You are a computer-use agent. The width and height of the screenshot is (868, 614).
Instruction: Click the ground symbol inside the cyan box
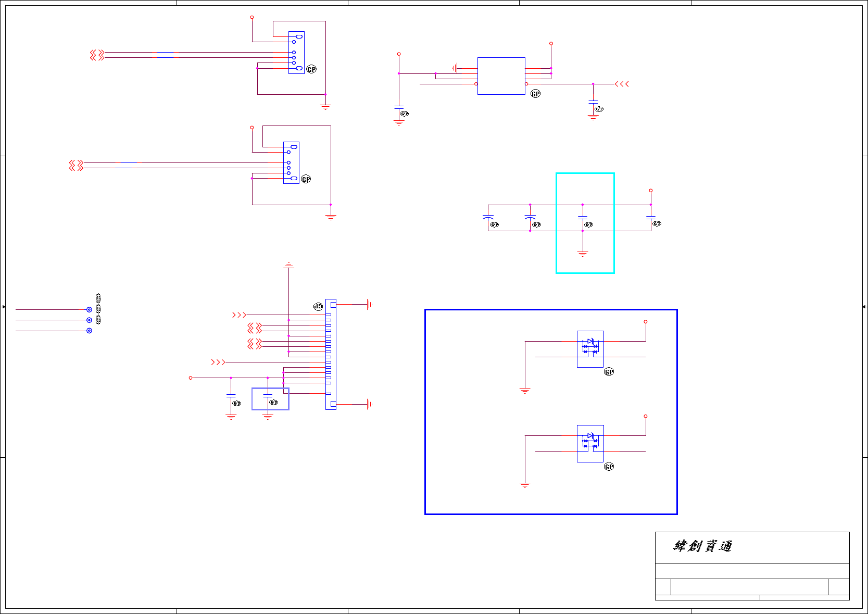[583, 254]
